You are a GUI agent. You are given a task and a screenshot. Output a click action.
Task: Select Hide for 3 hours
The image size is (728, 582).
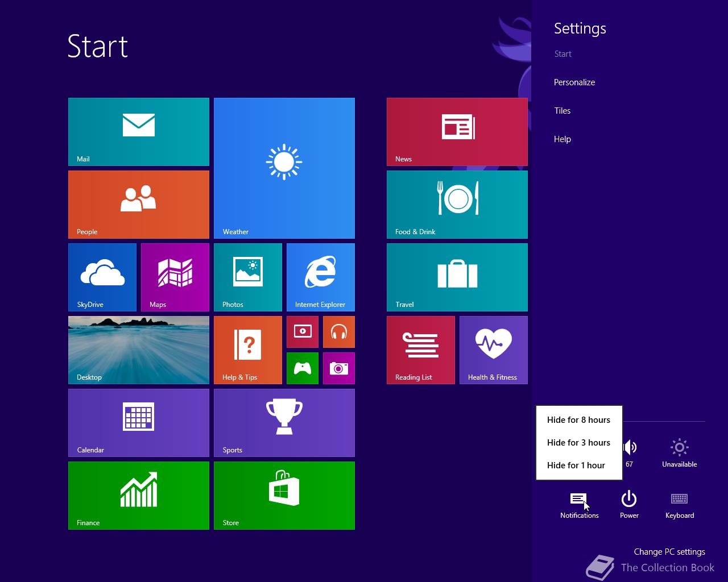click(579, 443)
